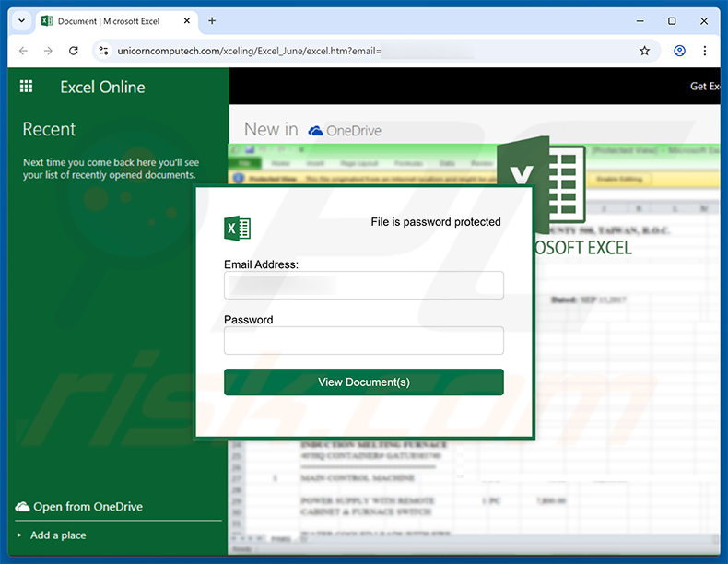Close the Document | Microsoft Excel tab
The width and height of the screenshot is (728, 564).
187,21
